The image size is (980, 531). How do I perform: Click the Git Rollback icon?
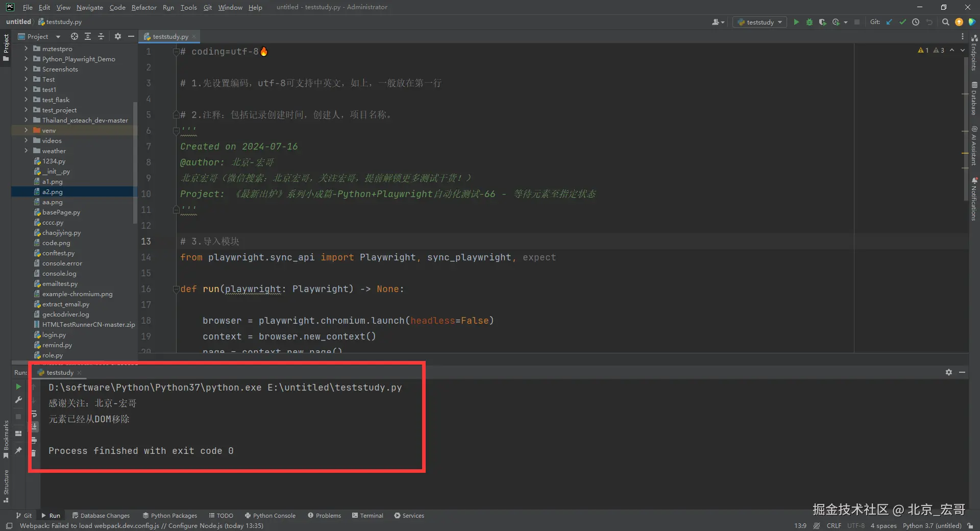click(929, 22)
